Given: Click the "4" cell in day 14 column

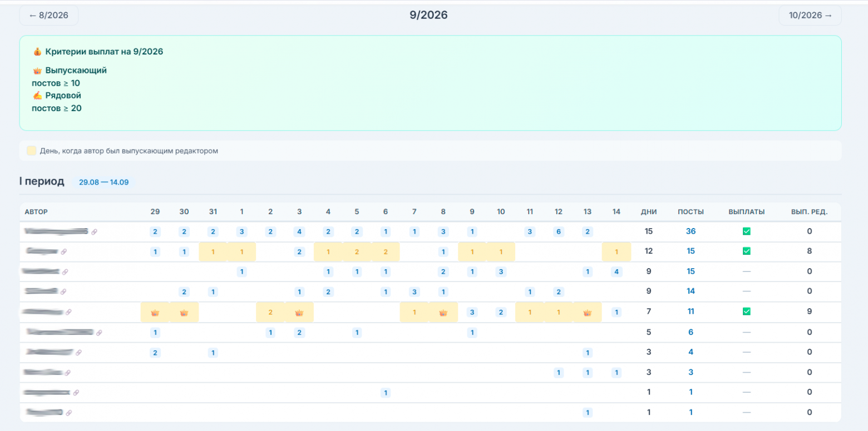Looking at the screenshot, I should coord(617,272).
